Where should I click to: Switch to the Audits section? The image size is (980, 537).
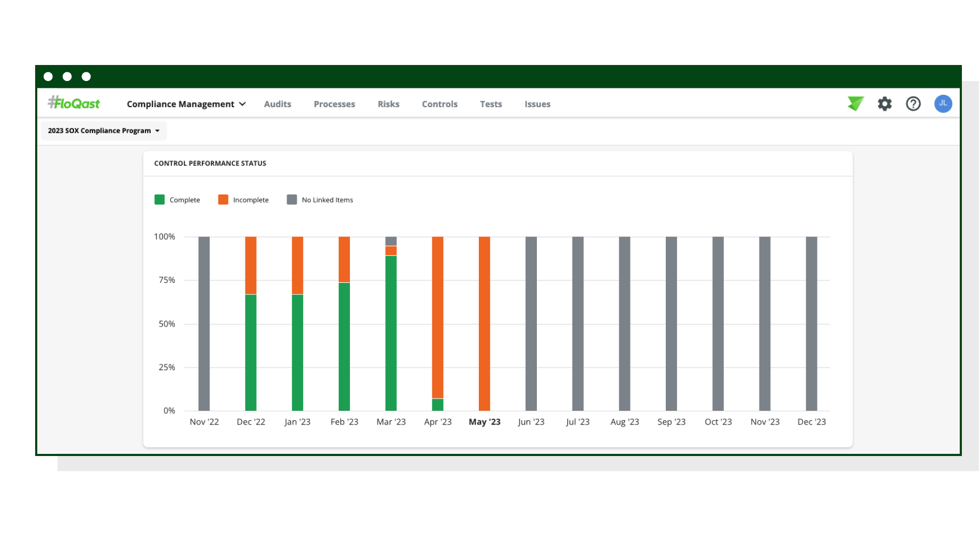[277, 104]
